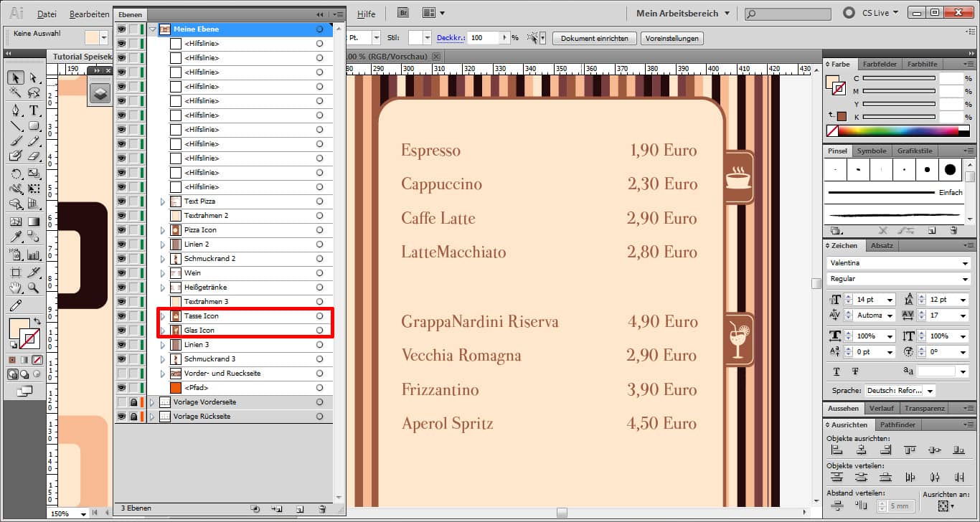The height and width of the screenshot is (522, 980).
Task: Select the Paintbrush tool
Action: [x=14, y=141]
